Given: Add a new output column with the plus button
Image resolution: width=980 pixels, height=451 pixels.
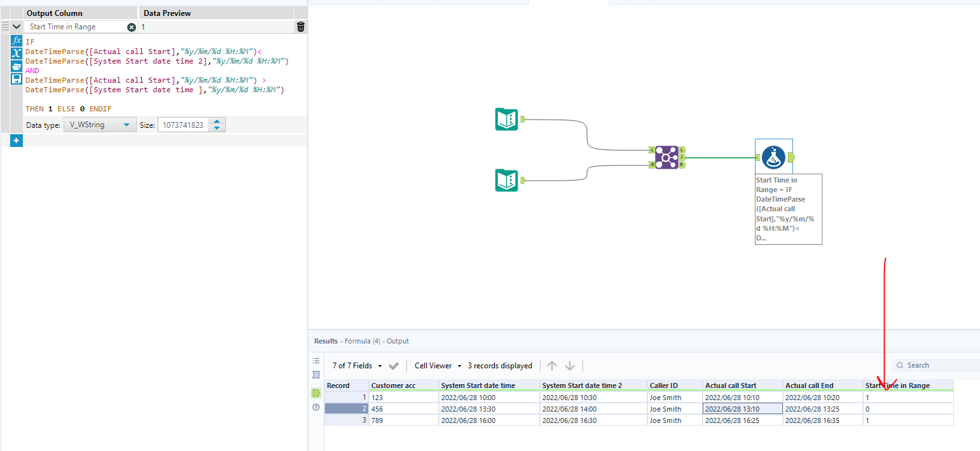Looking at the screenshot, I should (x=16, y=141).
